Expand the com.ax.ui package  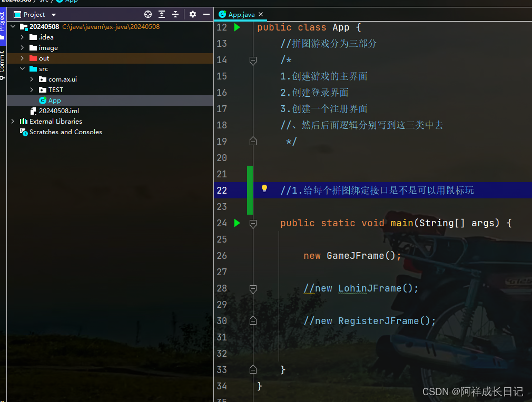point(32,79)
